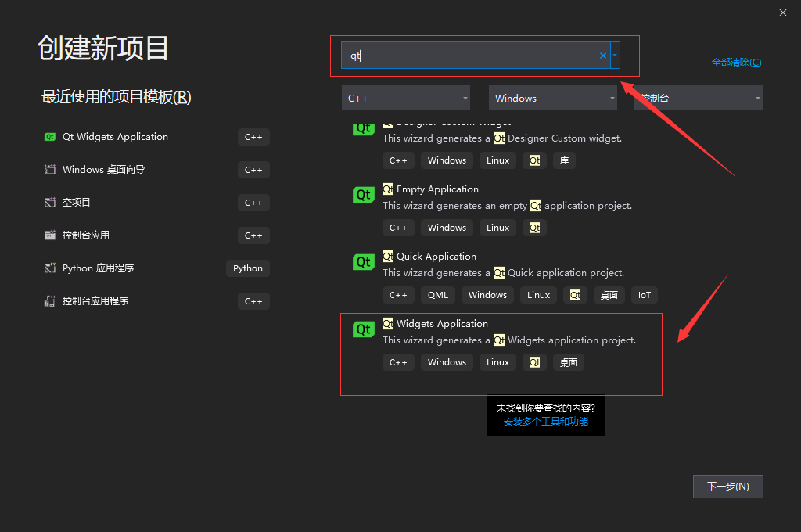Click green Qt logo of Designer Custom Widget
The width and height of the screenshot is (801, 532).
[363, 130]
